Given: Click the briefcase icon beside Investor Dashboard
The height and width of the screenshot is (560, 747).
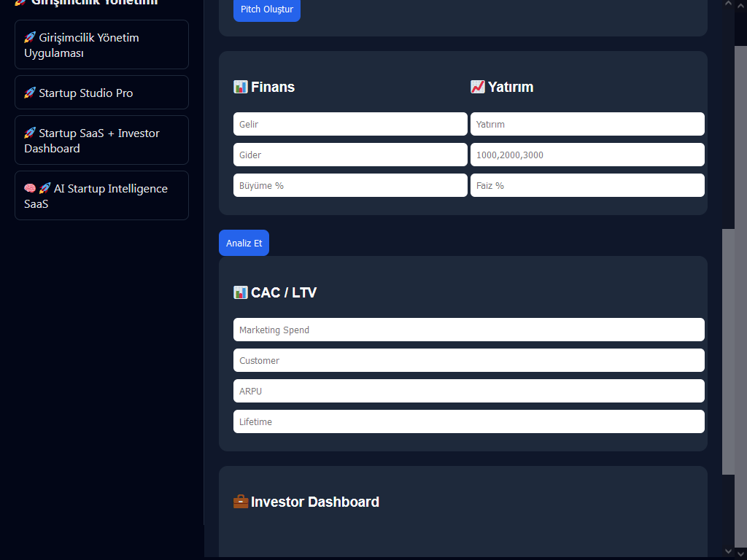Looking at the screenshot, I should click(x=241, y=502).
